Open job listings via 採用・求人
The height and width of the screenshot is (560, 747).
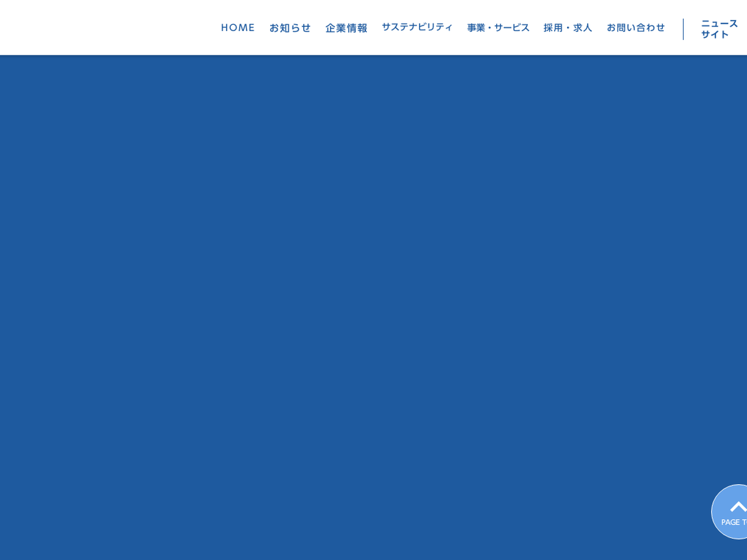point(568,28)
